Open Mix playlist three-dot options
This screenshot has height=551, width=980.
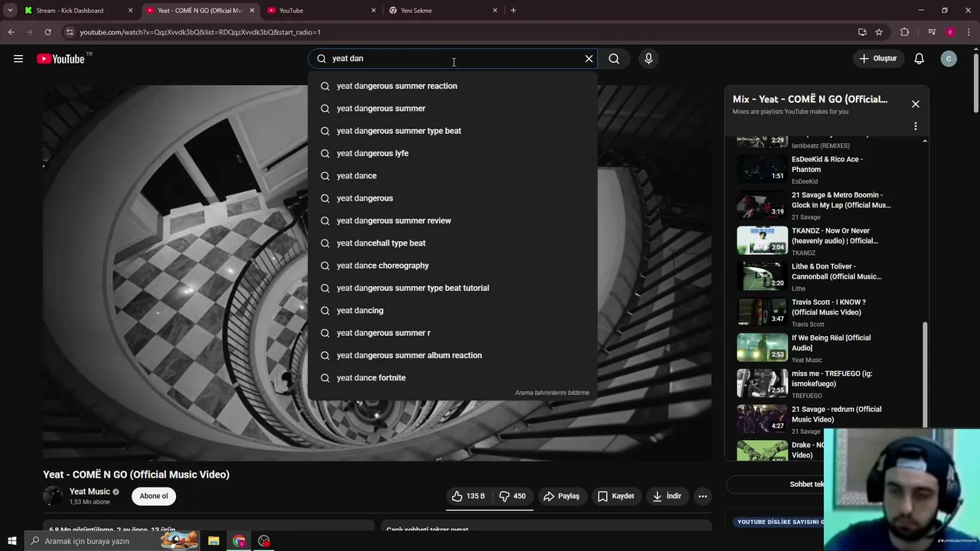click(915, 126)
